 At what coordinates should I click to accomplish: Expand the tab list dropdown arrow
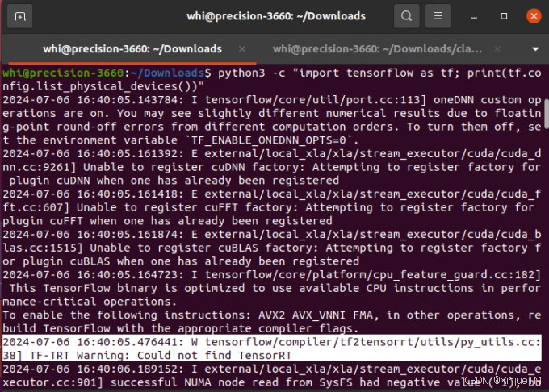535,49
